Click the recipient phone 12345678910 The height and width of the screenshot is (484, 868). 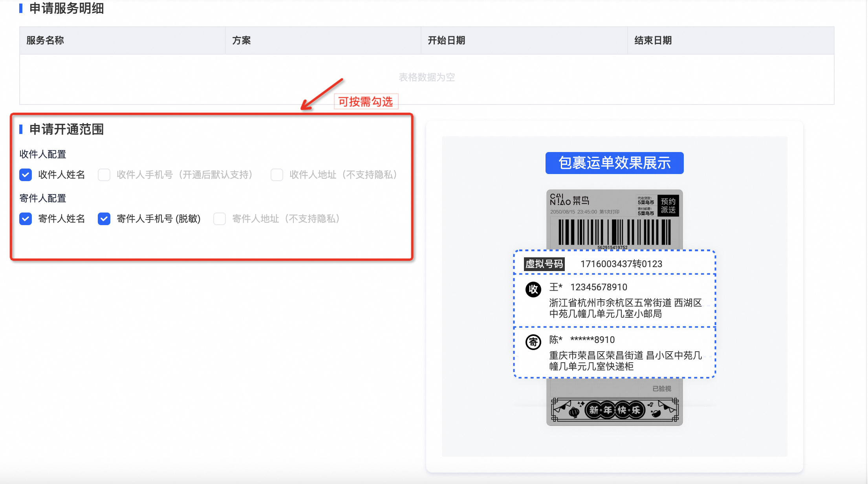pyautogui.click(x=599, y=287)
